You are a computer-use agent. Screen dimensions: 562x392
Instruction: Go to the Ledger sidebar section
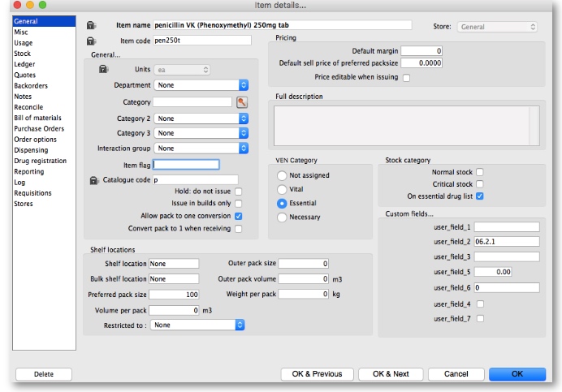pos(24,64)
